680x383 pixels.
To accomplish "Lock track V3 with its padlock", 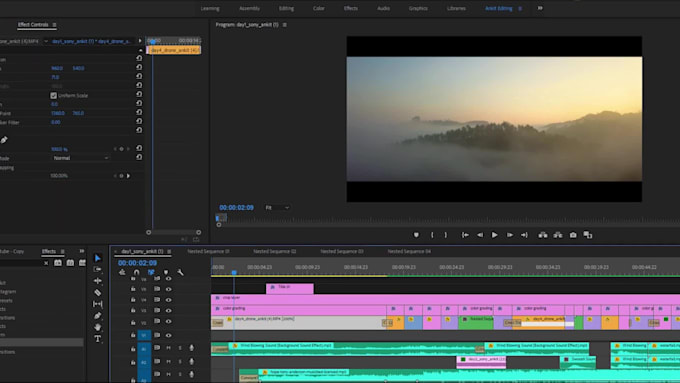I will 133,311.
